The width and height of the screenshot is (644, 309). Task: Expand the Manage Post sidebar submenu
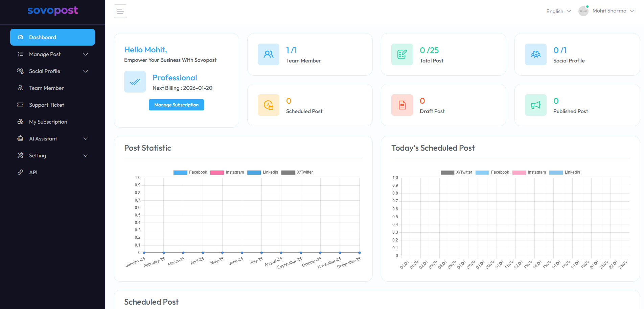coord(52,54)
